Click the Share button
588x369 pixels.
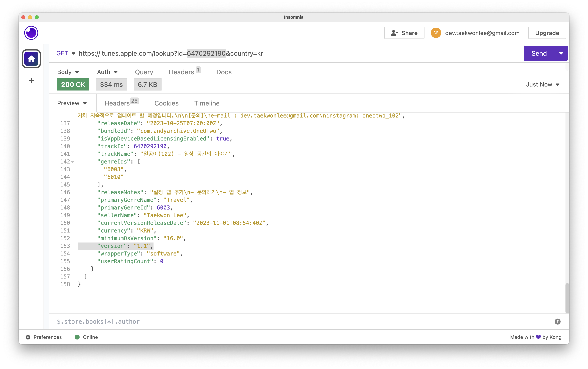click(x=404, y=33)
